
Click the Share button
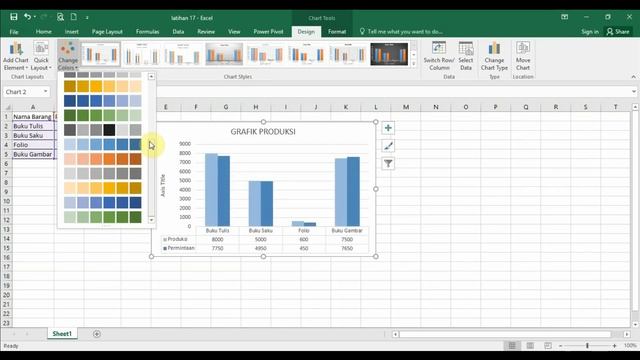618,31
